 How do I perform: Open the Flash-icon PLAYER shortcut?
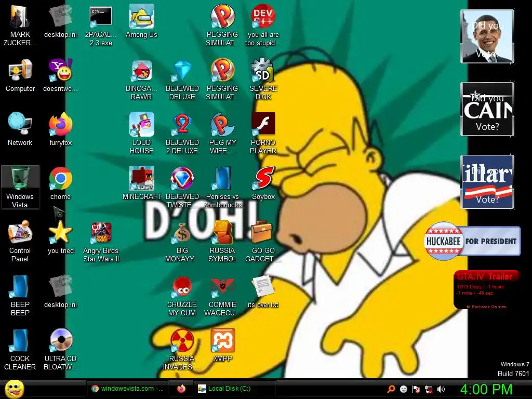263,134
